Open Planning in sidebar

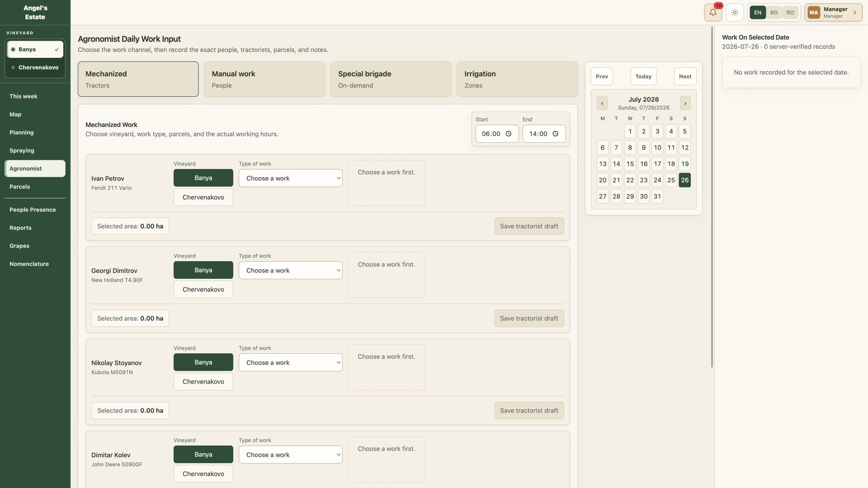[35, 132]
